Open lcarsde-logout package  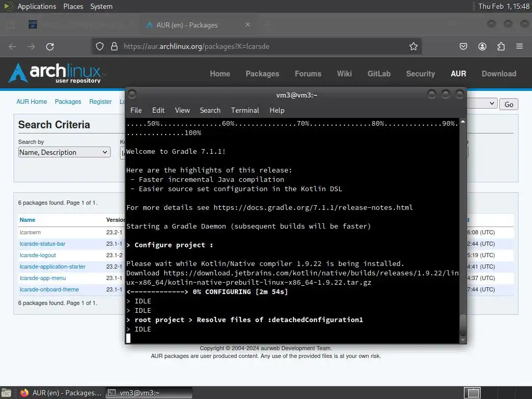click(x=37, y=255)
